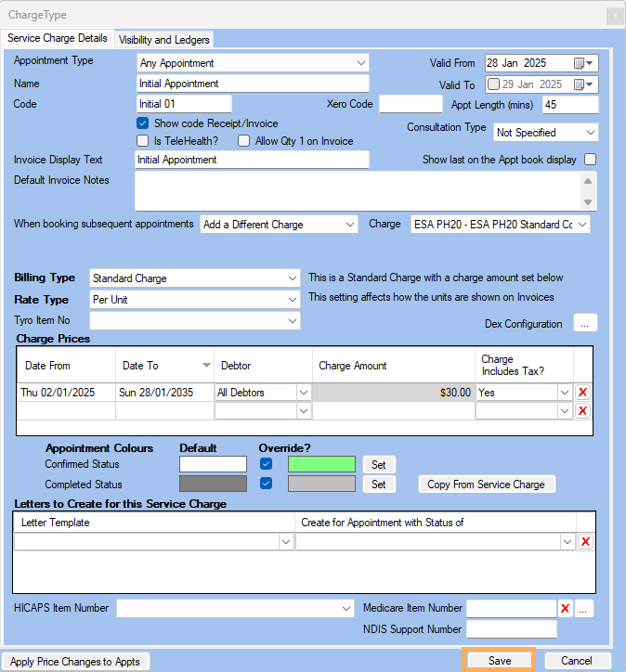Toggle Confirmed Status colour override
626x672 pixels.
point(266,464)
